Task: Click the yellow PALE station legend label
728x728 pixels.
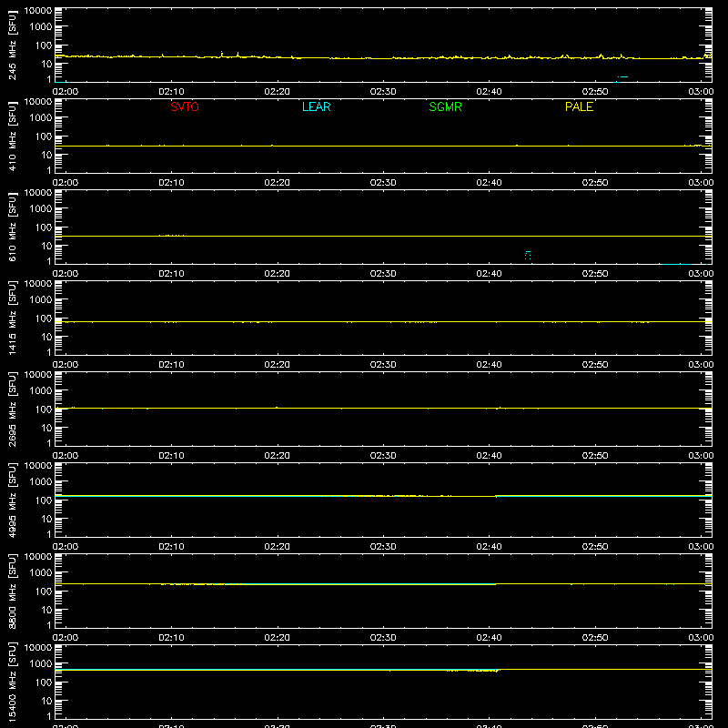Action: coord(579,106)
